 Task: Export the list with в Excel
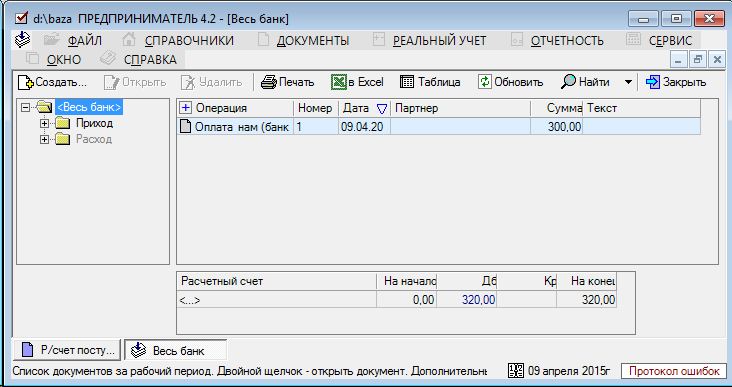pyautogui.click(x=358, y=83)
